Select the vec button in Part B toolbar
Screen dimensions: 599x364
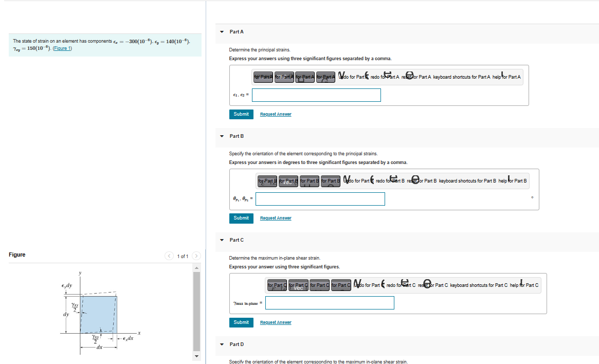(288, 181)
